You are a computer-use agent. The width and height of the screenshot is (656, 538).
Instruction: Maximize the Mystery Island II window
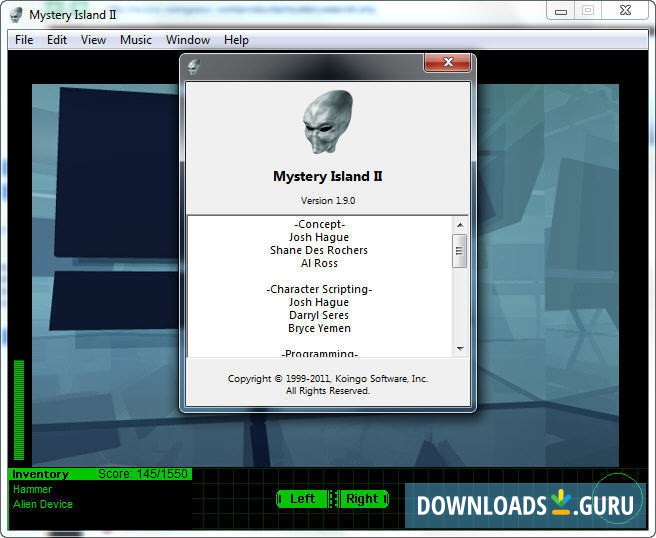pos(588,10)
